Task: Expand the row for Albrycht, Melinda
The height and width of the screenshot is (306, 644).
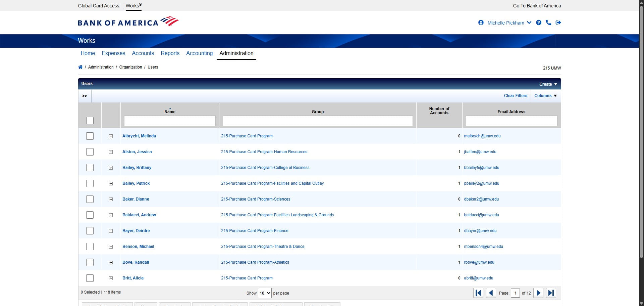Action: click(111, 136)
